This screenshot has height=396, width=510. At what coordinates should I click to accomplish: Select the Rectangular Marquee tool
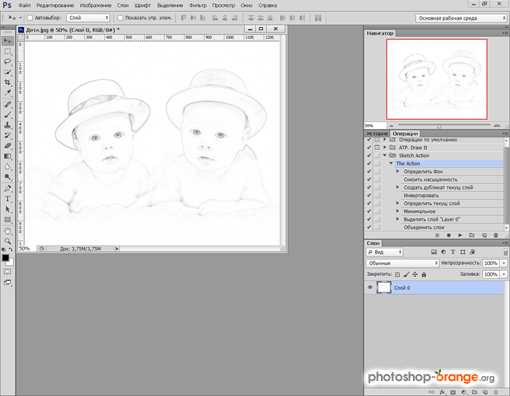7,51
